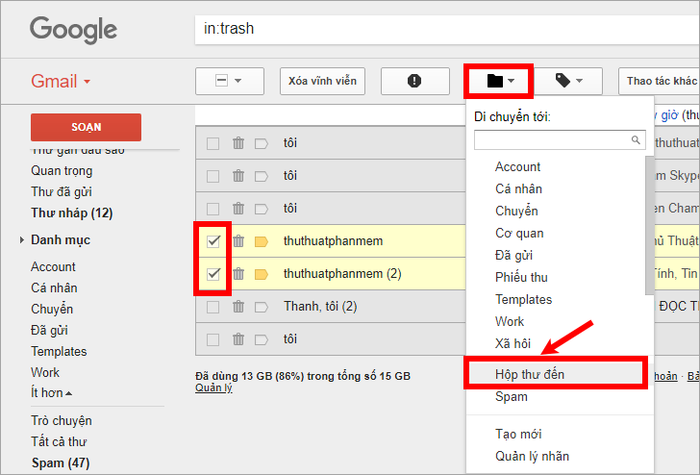Open the Gmail dropdown menu
The image size is (700, 475).
61,81
